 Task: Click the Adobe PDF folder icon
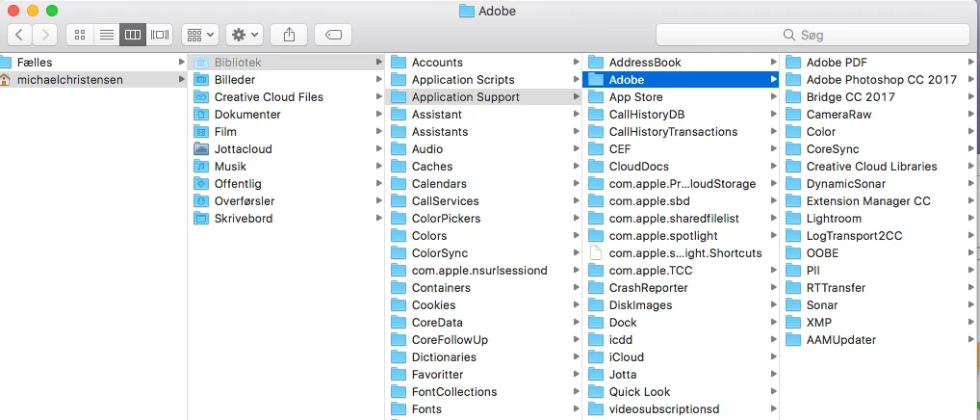click(x=793, y=62)
